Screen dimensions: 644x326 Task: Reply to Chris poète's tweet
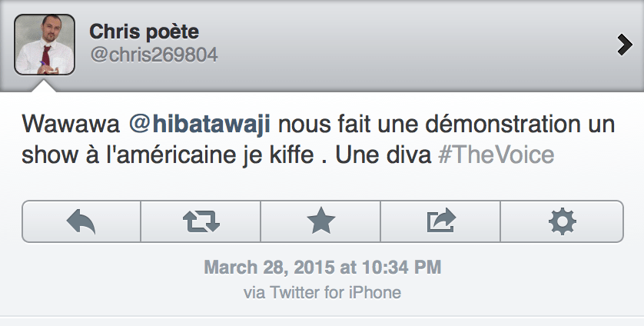tap(81, 221)
